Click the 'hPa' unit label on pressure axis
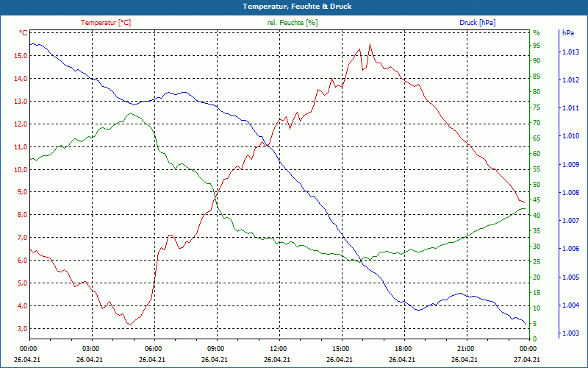The width and height of the screenshot is (588, 368). [567, 33]
